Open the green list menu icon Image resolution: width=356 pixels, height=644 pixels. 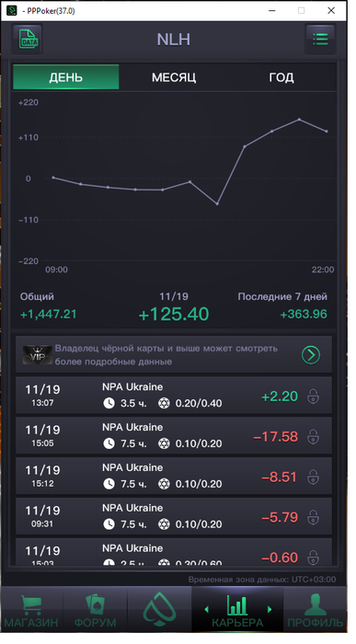click(320, 40)
